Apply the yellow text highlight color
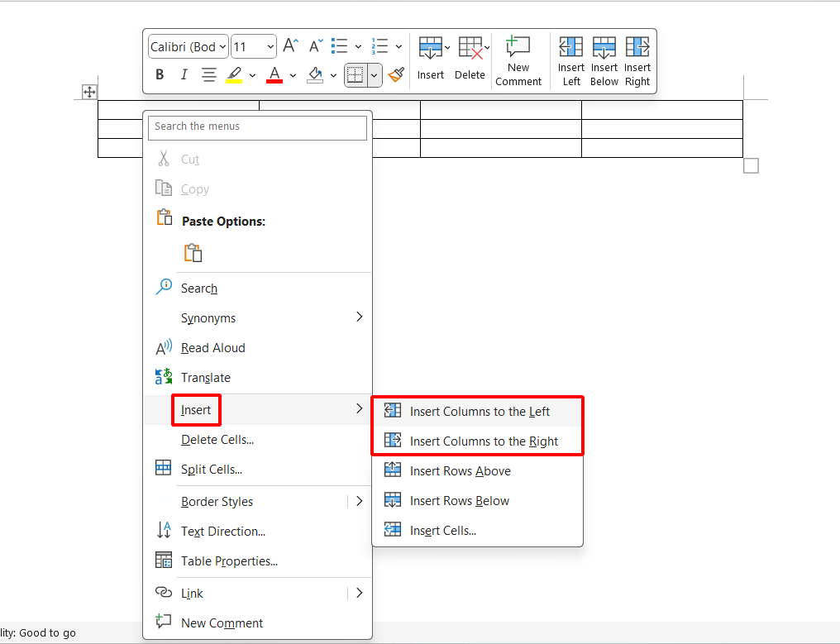This screenshot has width=840, height=644. coord(234,75)
